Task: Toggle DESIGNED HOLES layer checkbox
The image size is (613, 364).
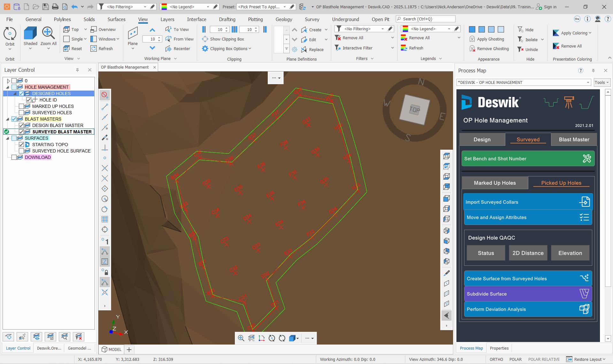Action: tap(21, 93)
